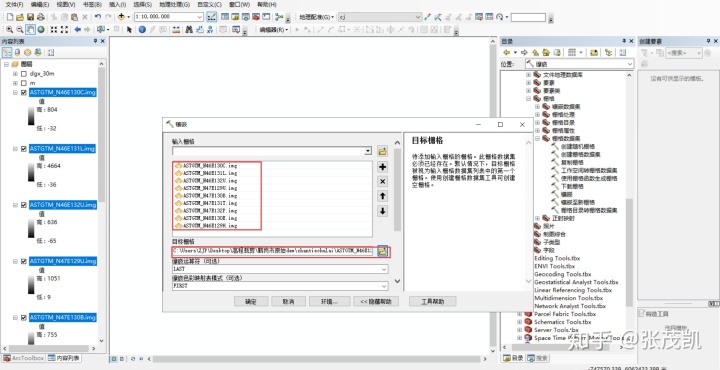
Task: Click the Go To XY icon
Action: pos(210,29)
